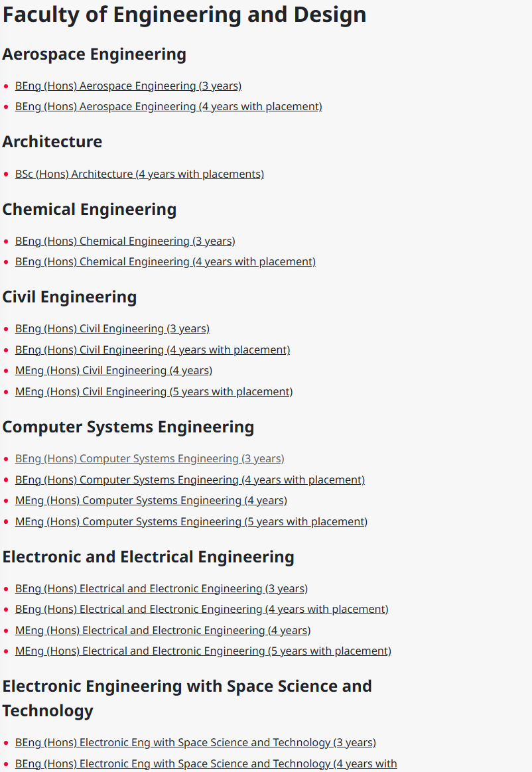Open BEng Computer Systems Engineering (3 years)

pyautogui.click(x=150, y=459)
